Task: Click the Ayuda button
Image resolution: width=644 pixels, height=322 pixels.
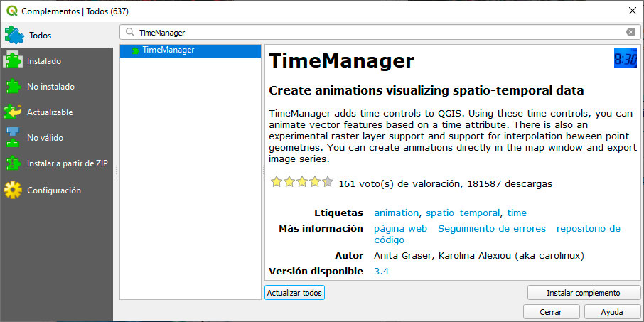Action: (612, 312)
